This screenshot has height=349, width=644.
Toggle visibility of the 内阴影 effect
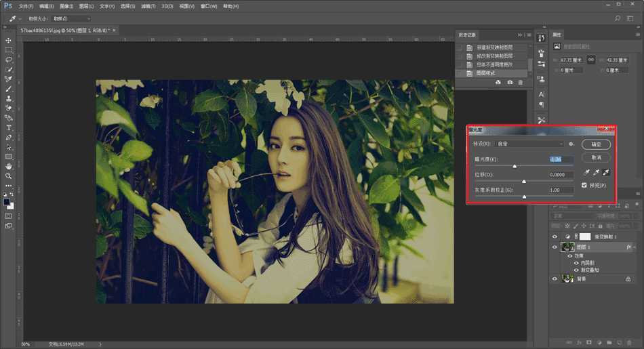pyautogui.click(x=577, y=263)
